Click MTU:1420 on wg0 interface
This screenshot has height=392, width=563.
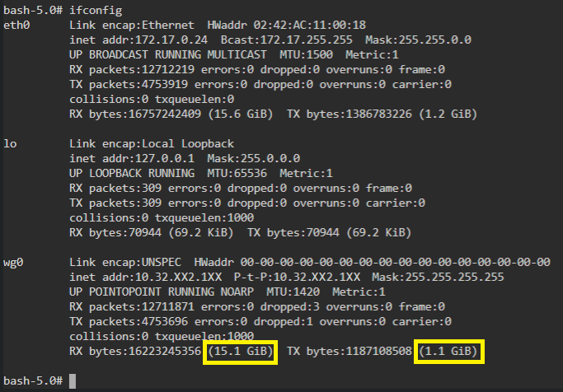(293, 292)
